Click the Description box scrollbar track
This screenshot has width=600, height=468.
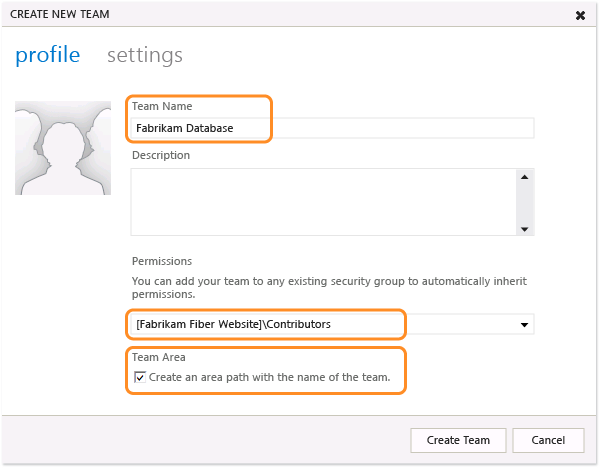point(524,202)
